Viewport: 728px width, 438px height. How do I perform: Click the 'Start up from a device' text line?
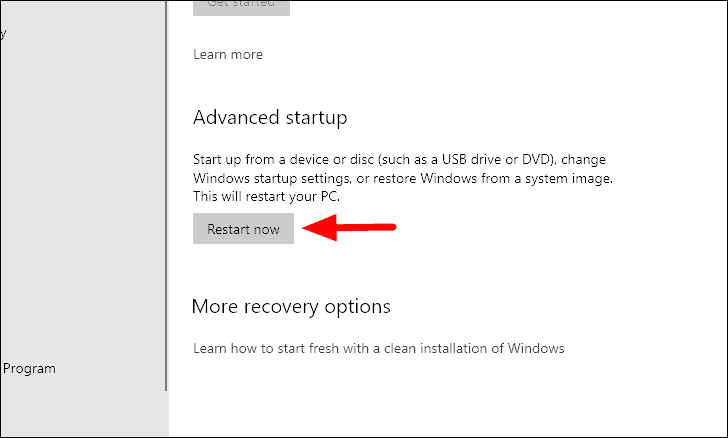coord(399,160)
